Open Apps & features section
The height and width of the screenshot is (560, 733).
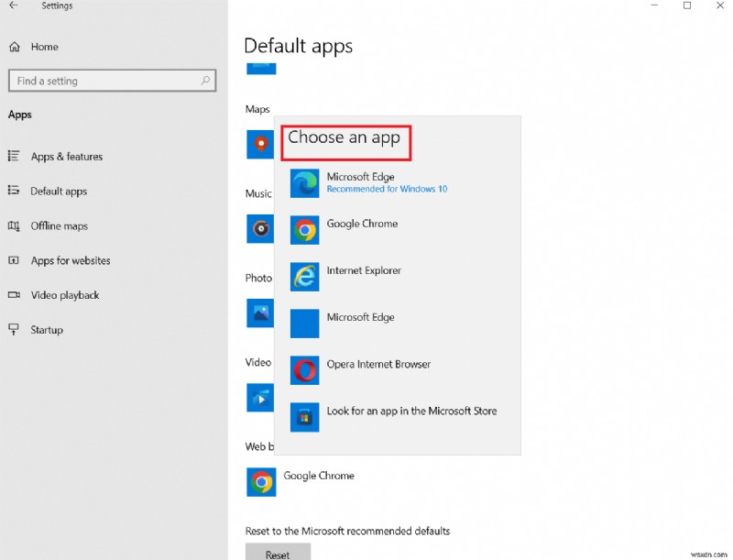click(67, 157)
